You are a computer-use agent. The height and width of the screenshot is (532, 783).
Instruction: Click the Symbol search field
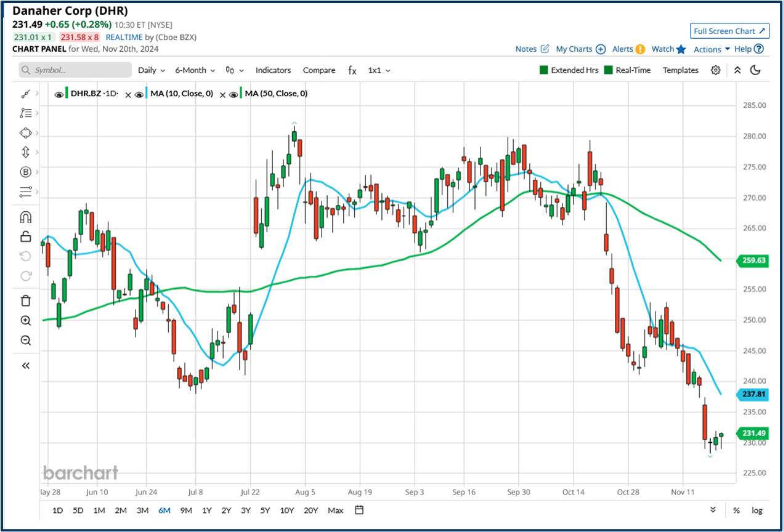coord(74,70)
